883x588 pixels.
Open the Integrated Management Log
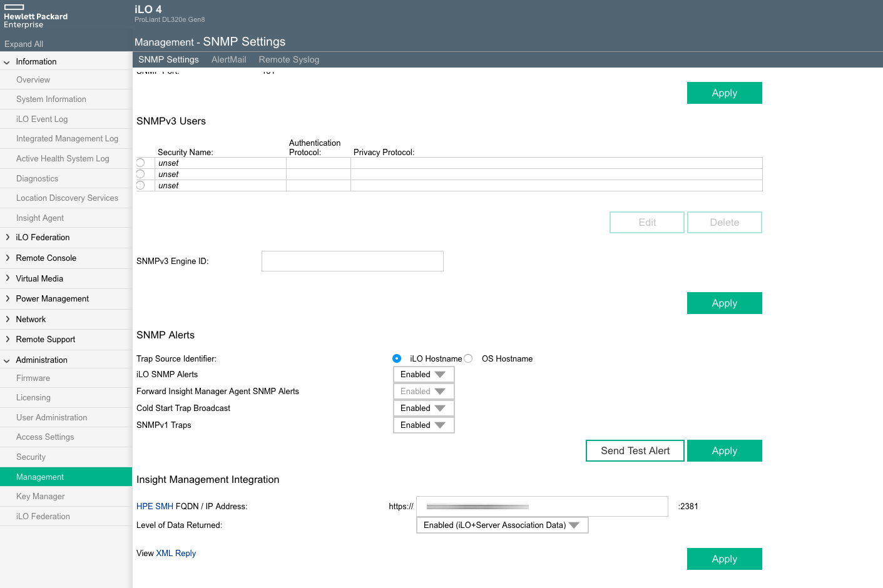(66, 138)
